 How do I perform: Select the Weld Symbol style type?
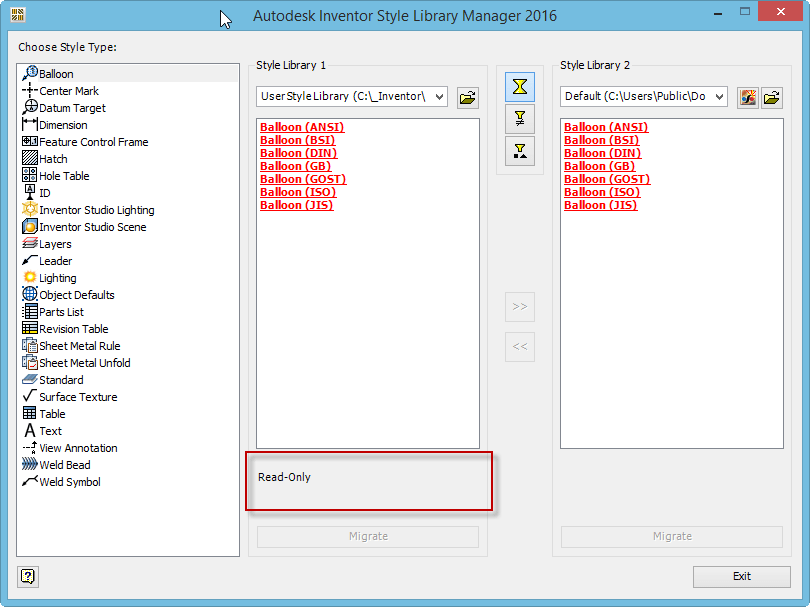point(61,483)
